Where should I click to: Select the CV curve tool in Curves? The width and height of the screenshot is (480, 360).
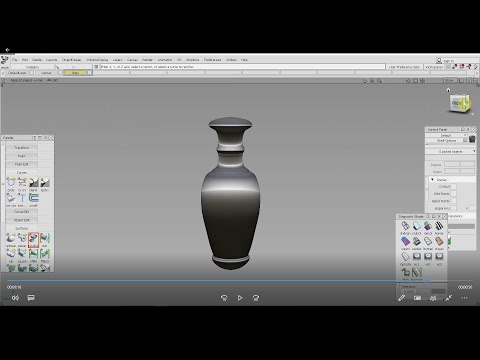click(22, 183)
